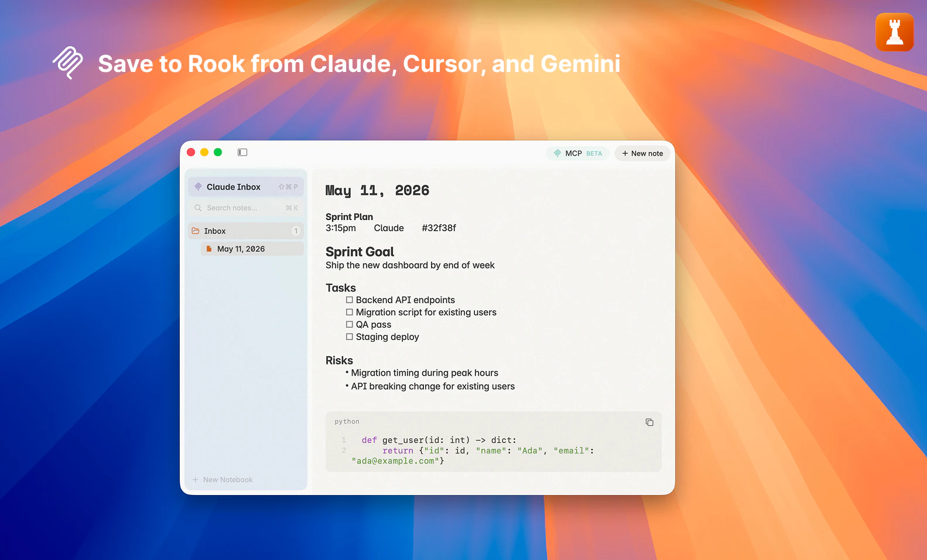
Task: Click the Rook chess app icon
Action: tap(894, 32)
